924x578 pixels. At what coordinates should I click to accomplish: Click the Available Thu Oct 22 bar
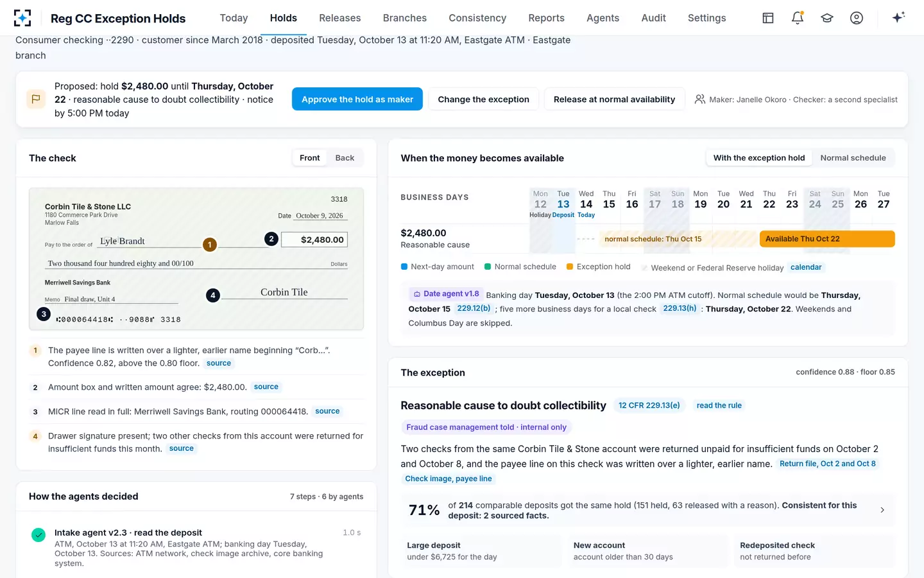tap(827, 239)
